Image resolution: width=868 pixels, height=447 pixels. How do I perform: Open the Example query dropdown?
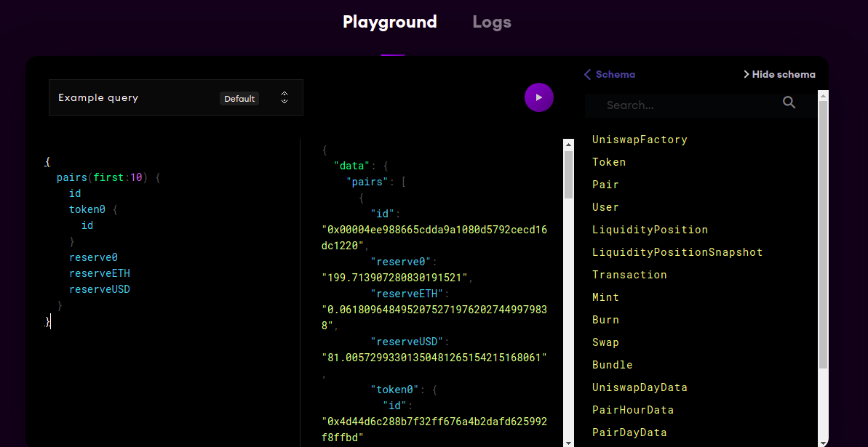tap(175, 97)
